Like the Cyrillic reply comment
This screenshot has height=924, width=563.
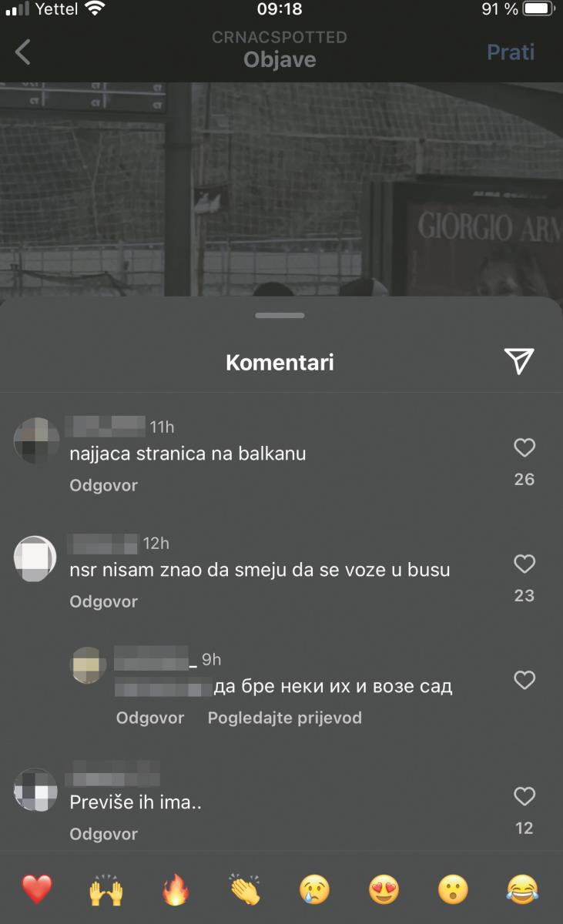pyautogui.click(x=524, y=680)
